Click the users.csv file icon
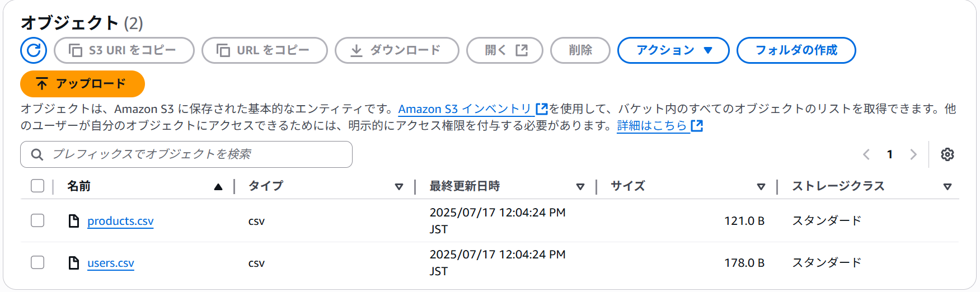 click(x=73, y=263)
